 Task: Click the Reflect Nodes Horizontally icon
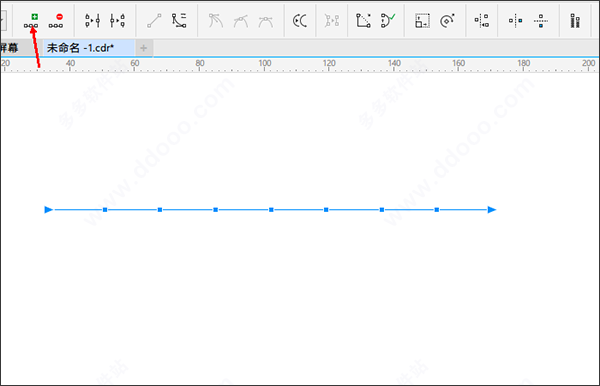click(x=515, y=21)
